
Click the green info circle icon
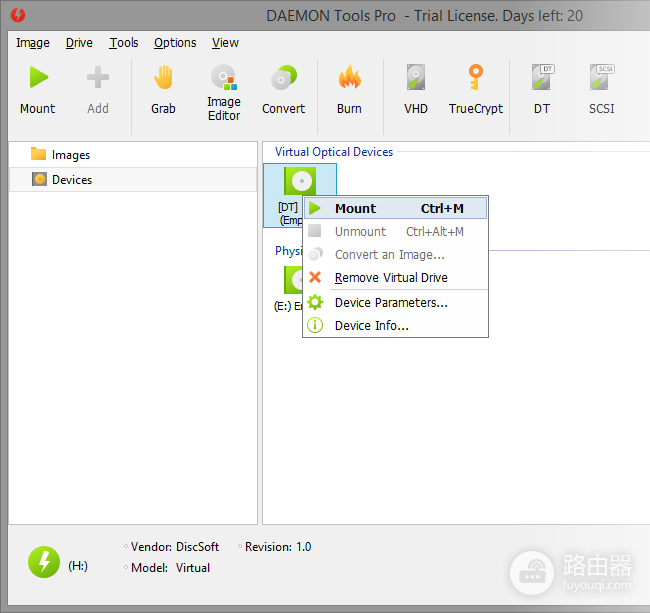coord(315,325)
